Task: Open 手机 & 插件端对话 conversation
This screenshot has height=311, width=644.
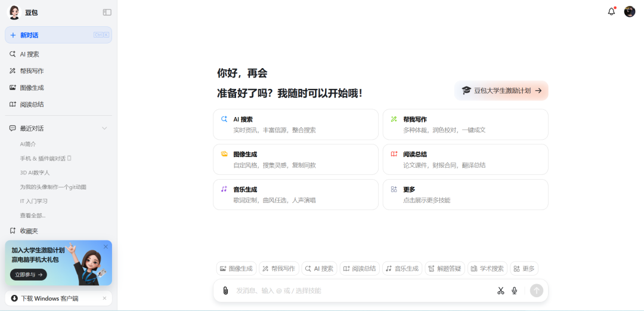Action: tap(45, 158)
